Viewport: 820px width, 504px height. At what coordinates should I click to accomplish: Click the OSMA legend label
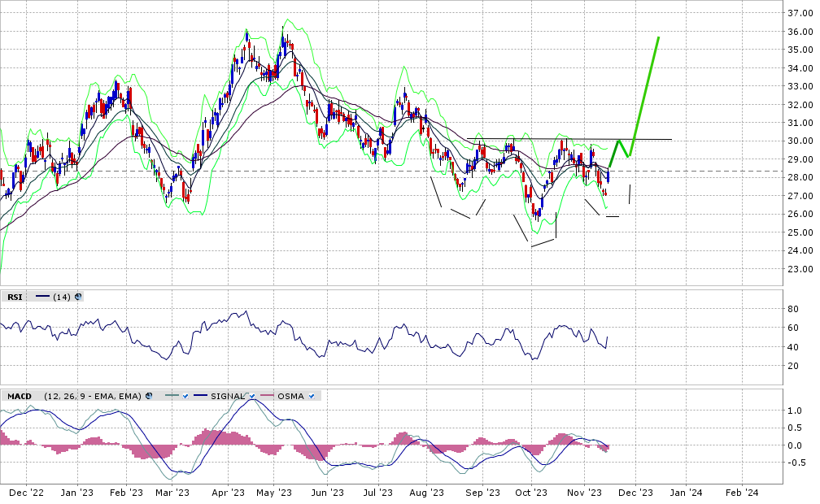click(290, 396)
